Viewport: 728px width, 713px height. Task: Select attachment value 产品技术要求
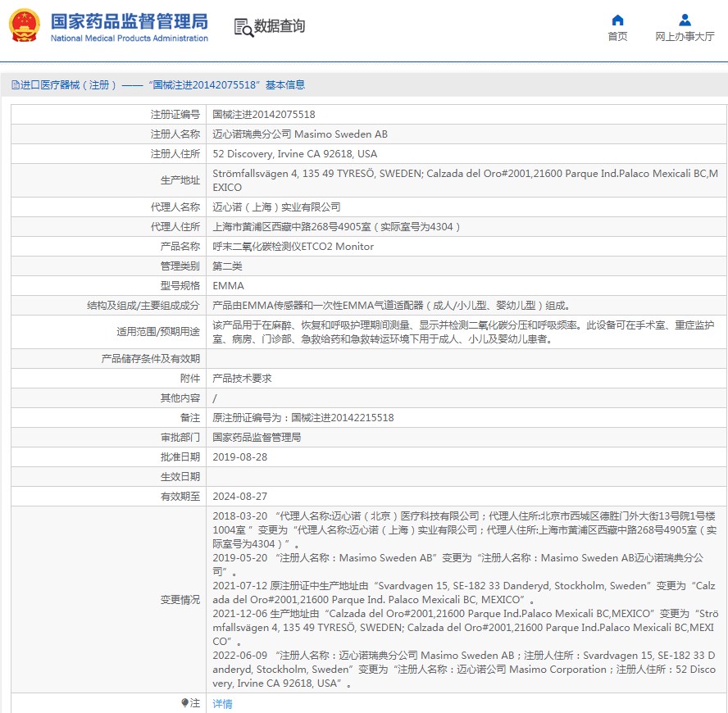coord(242,379)
